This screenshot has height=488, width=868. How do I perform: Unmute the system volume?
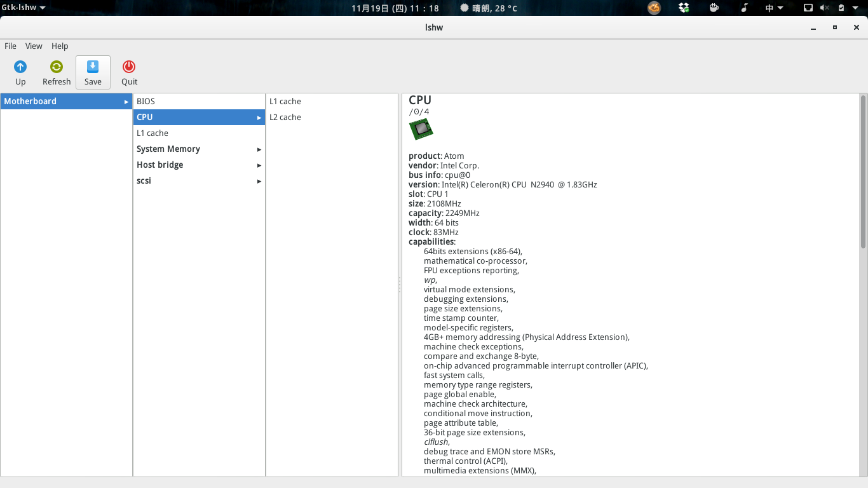[824, 8]
